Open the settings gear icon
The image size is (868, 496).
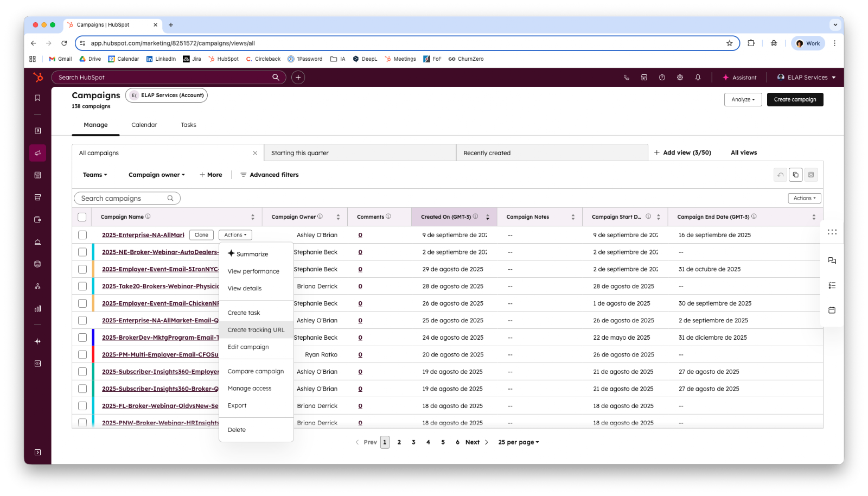680,78
